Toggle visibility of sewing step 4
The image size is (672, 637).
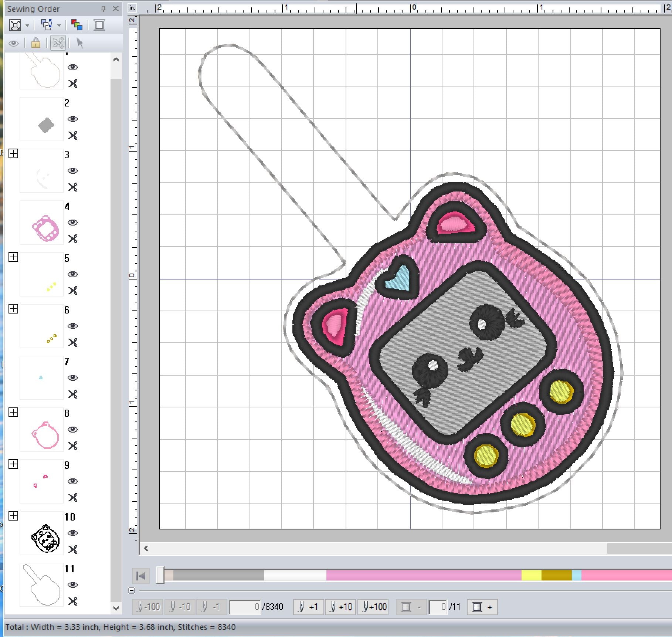click(74, 223)
